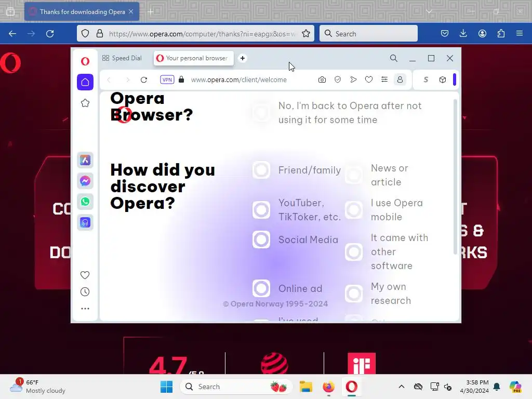Bookmark page with Firefox star icon
Screen dimensions: 532x399
point(306,33)
